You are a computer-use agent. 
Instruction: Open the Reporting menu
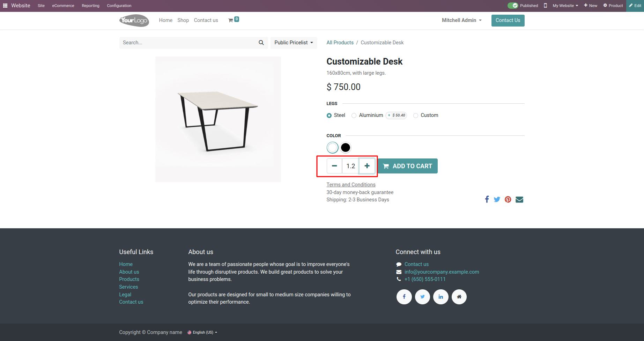click(90, 6)
